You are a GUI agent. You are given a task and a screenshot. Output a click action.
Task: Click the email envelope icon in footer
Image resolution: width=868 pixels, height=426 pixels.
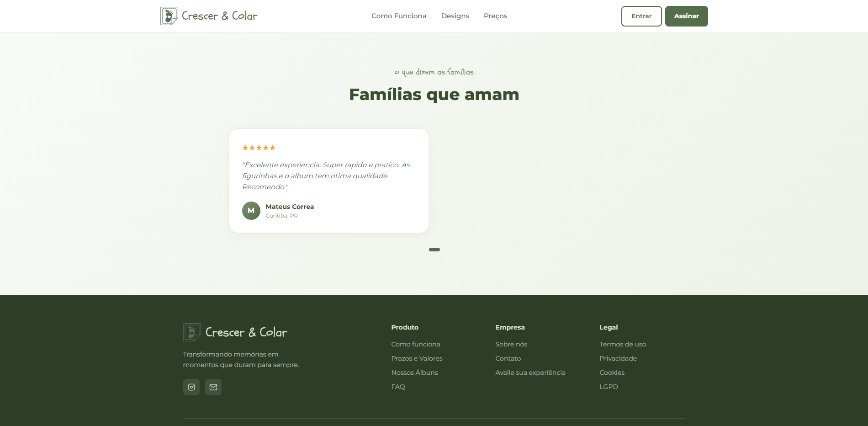213,387
